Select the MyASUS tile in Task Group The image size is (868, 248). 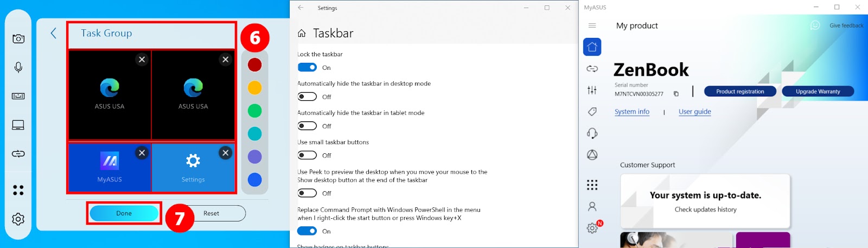(x=110, y=167)
